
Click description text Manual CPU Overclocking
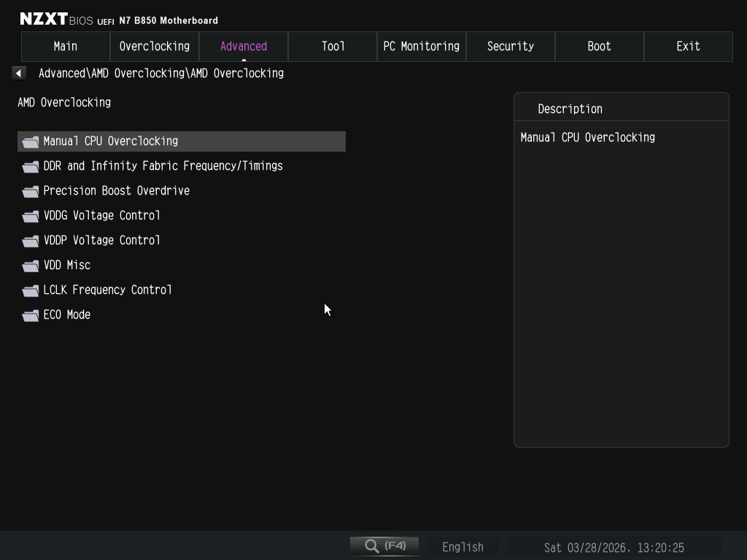tap(587, 138)
